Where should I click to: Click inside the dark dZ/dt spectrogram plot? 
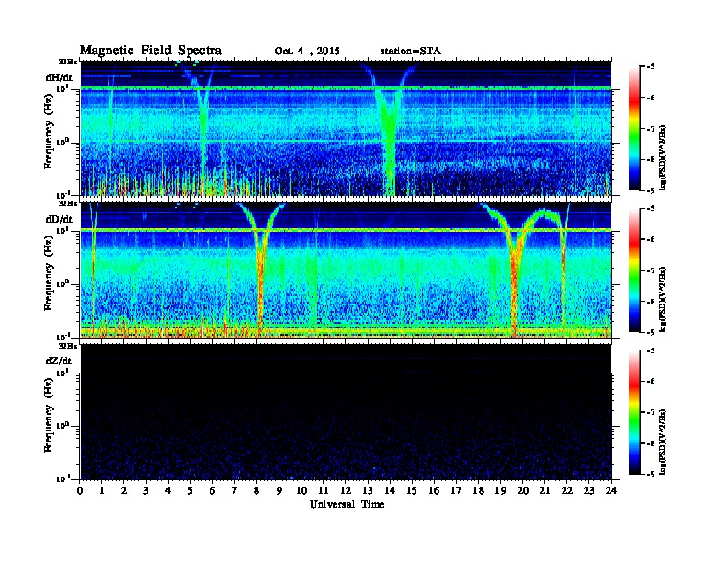346,412
